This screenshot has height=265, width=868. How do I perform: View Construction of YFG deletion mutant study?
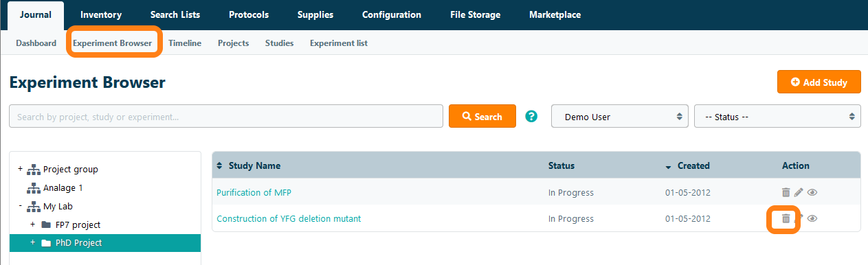tap(812, 218)
